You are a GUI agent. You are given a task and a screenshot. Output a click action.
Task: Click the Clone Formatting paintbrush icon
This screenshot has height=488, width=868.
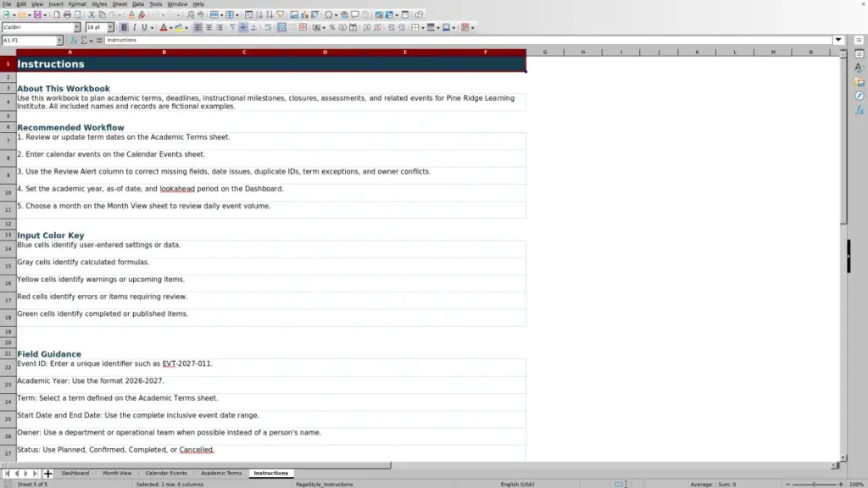[x=131, y=14]
